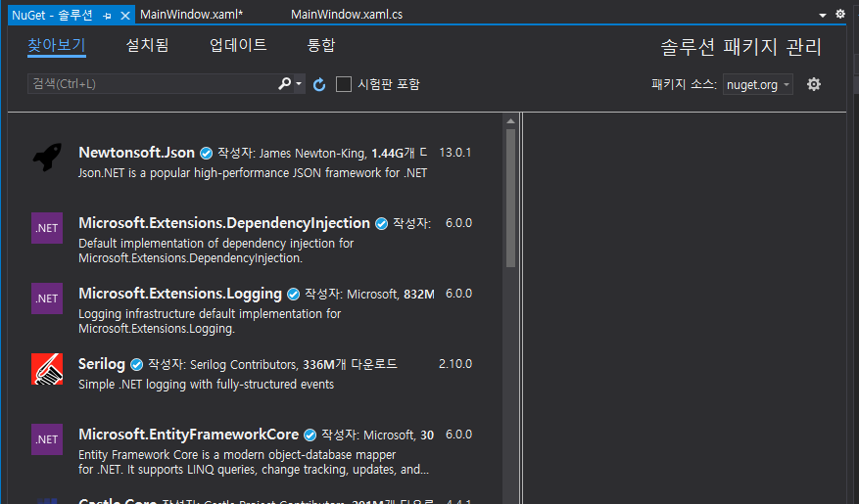Open the MainWindow.xaml* document tab
This screenshot has width=859, height=504.
(192, 15)
